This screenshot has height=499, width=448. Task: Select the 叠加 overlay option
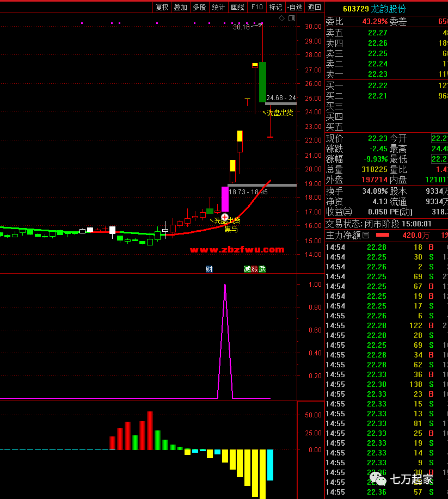[x=181, y=7]
